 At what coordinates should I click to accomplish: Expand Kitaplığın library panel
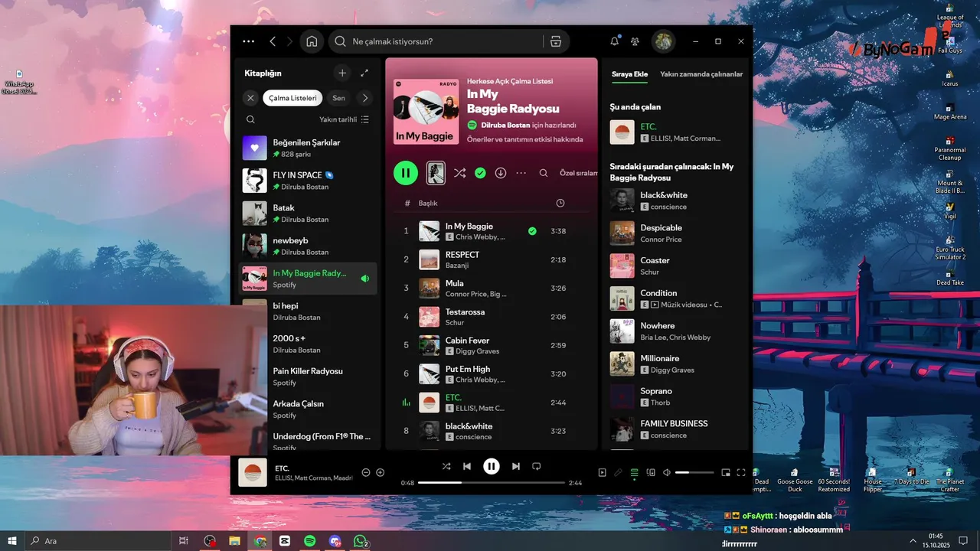[364, 73]
